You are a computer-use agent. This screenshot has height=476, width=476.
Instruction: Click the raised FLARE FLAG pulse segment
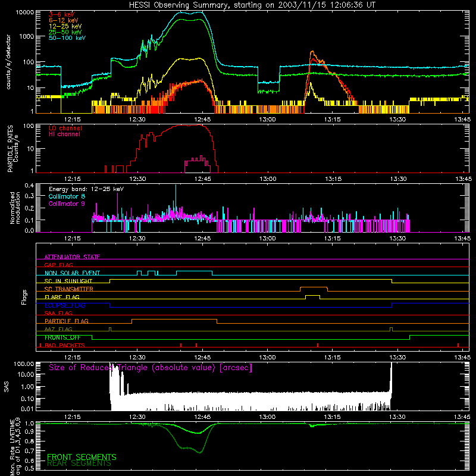[313, 295]
